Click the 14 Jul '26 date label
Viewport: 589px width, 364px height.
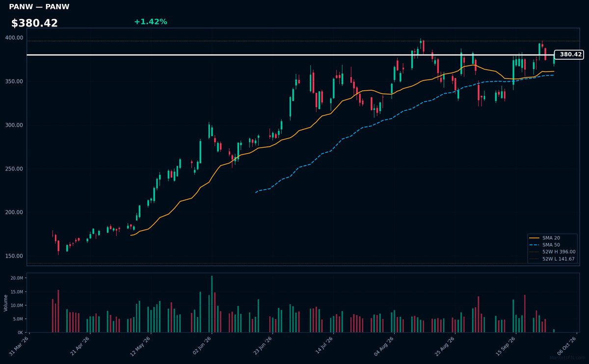click(x=324, y=345)
